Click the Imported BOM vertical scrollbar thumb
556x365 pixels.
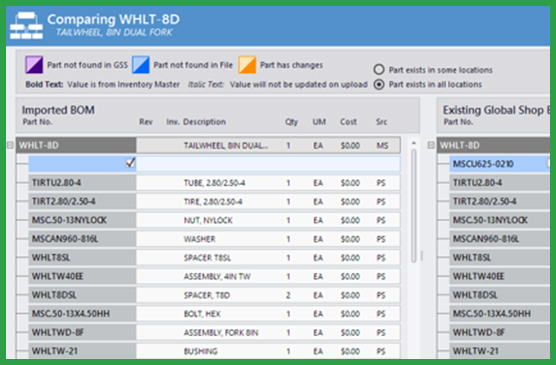tap(413, 206)
